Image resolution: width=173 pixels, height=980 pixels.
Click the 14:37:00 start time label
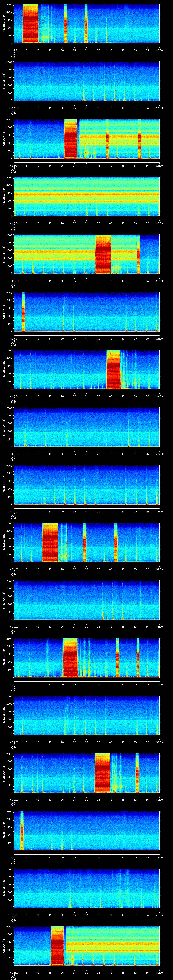click(x=13, y=915)
